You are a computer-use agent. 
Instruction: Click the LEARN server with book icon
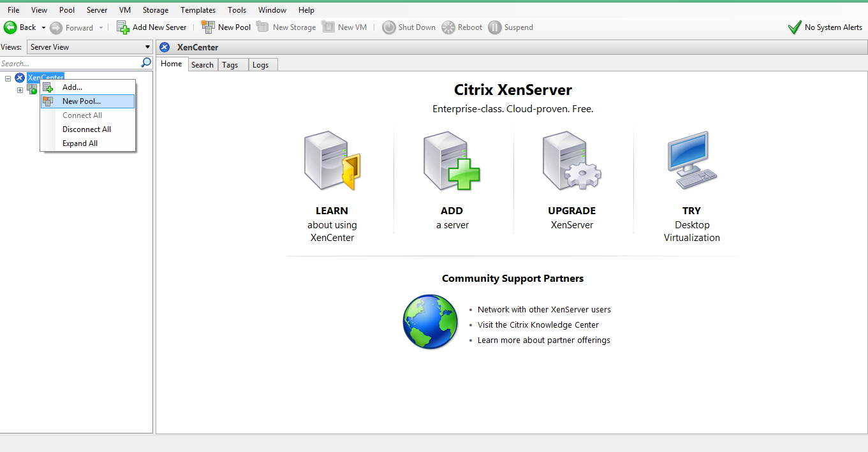[x=332, y=161]
